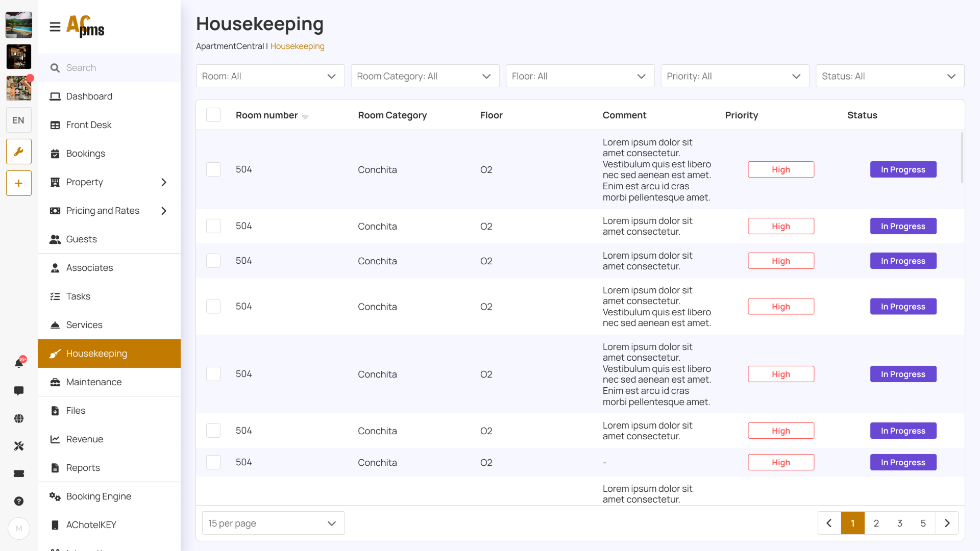Click the table's vertical scrollbar
980x551 pixels.
click(x=962, y=158)
